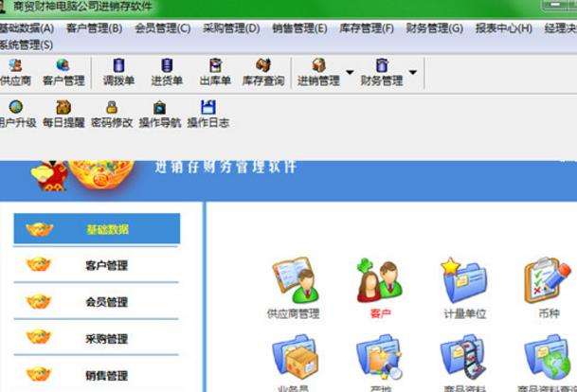The height and width of the screenshot is (392, 577).
Task: Select the highlighted 基础数据 sidebar item
Action: point(97,229)
